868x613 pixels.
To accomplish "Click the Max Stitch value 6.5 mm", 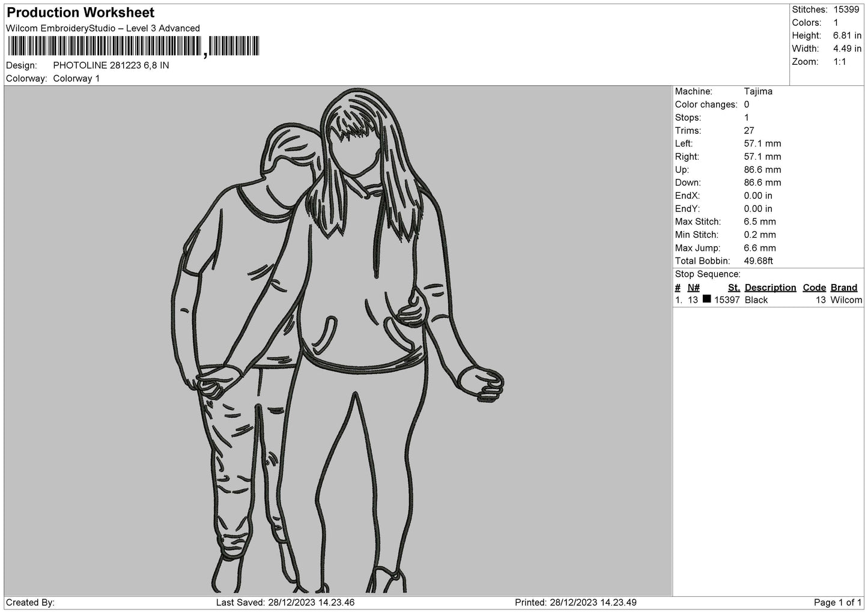I will coord(760,222).
